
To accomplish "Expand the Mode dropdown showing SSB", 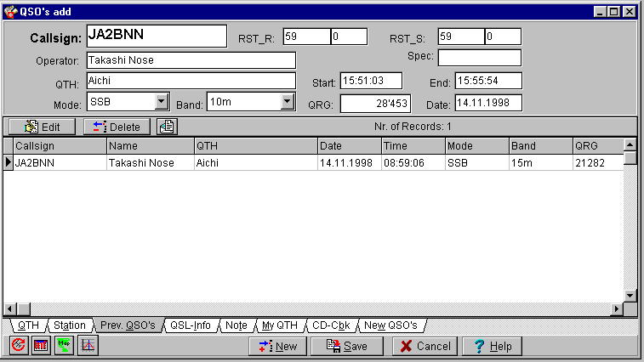I will click(x=162, y=102).
